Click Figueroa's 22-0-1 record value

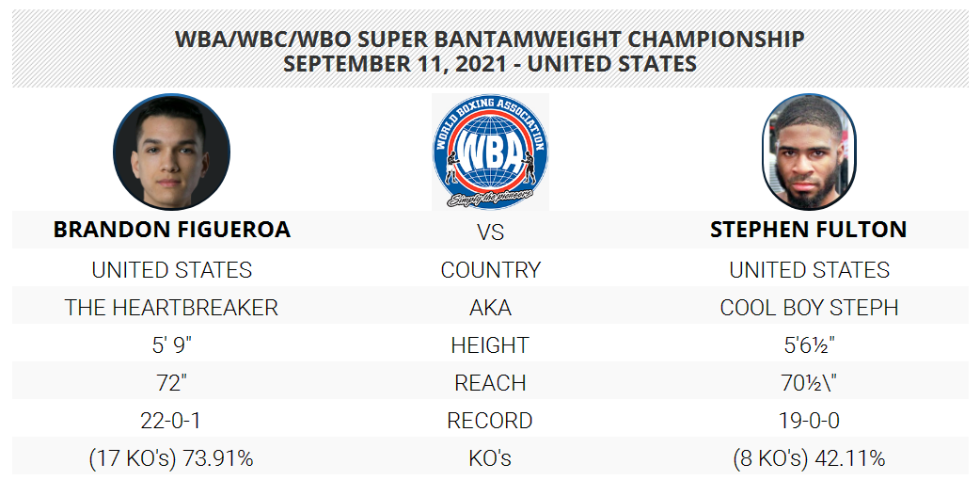click(x=171, y=420)
